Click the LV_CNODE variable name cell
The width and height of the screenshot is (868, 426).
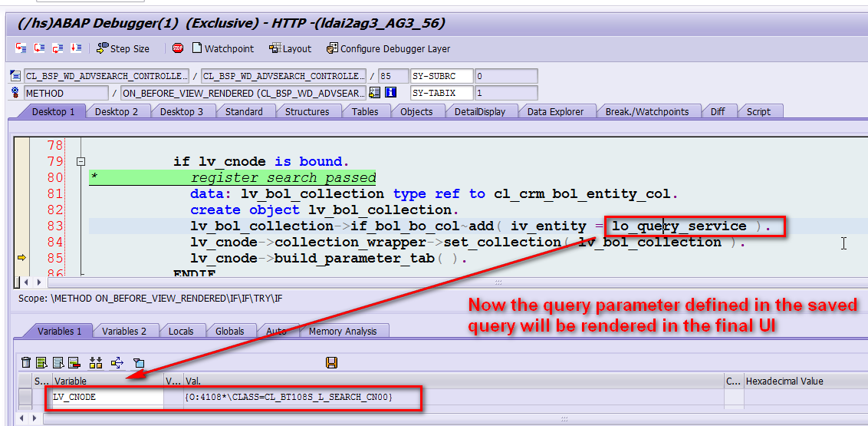107,397
